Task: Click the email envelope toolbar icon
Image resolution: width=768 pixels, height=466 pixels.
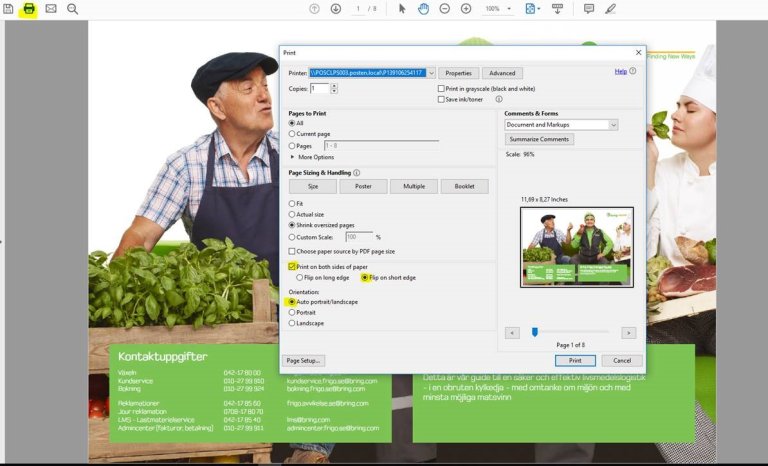Action: click(51, 8)
